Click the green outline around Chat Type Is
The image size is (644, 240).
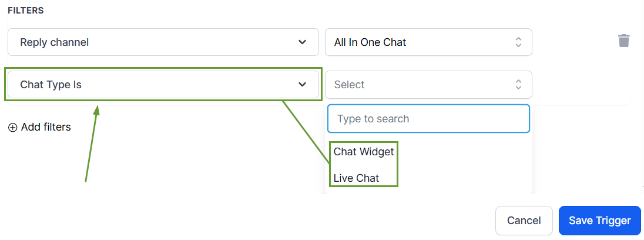164,68
